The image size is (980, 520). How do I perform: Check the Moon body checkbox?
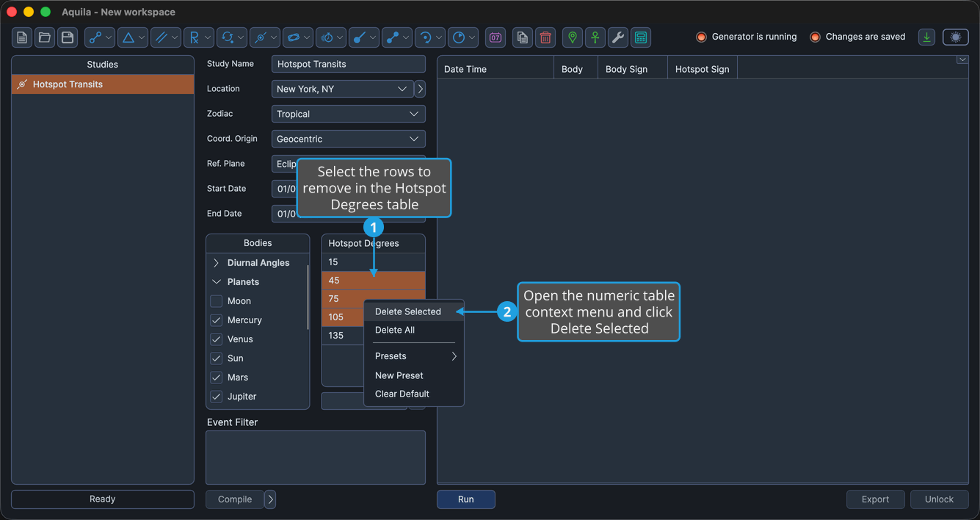pos(217,301)
